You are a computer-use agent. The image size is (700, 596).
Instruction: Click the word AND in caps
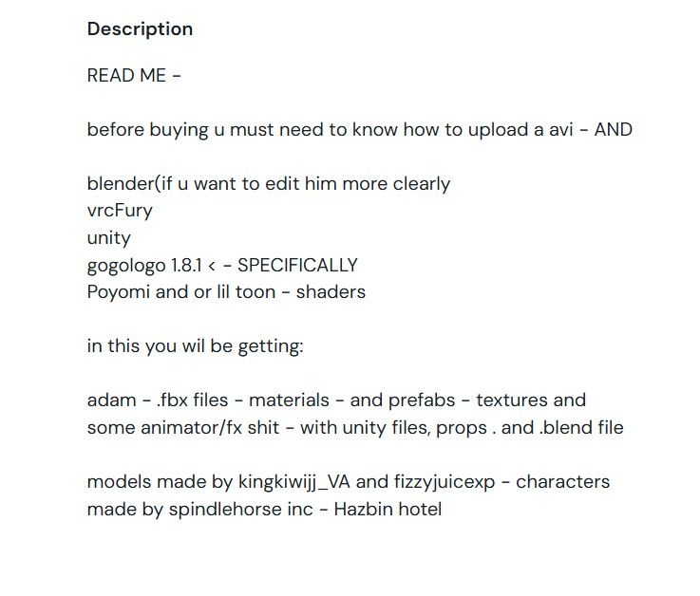tap(613, 129)
